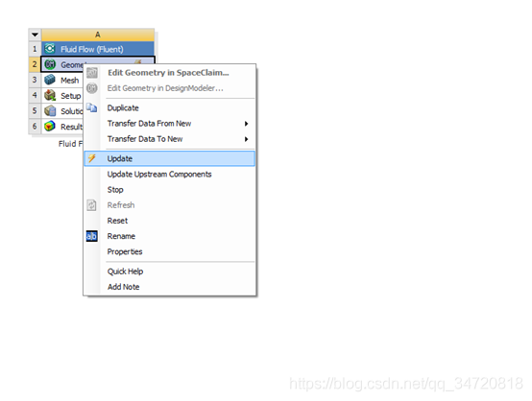Viewport: 532px width, 401px height.
Task: Click the SpaceClaim icon in context menu
Action: click(x=92, y=73)
